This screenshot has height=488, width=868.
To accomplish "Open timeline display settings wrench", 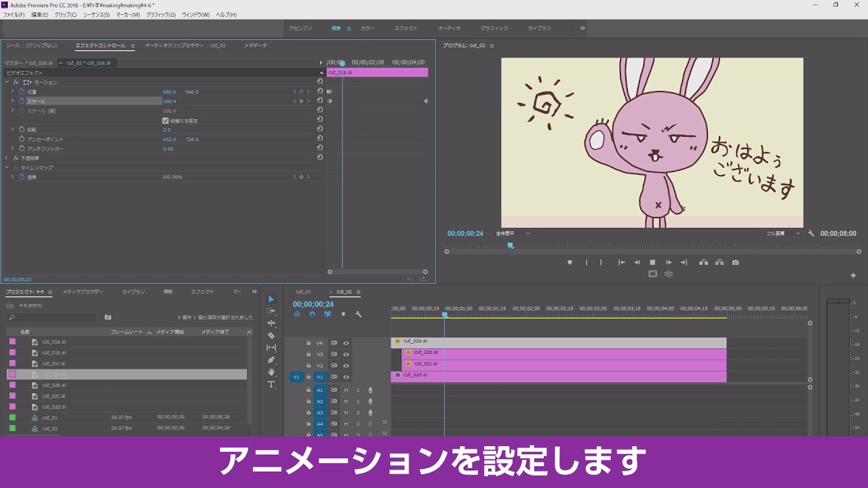I will pyautogui.click(x=359, y=314).
